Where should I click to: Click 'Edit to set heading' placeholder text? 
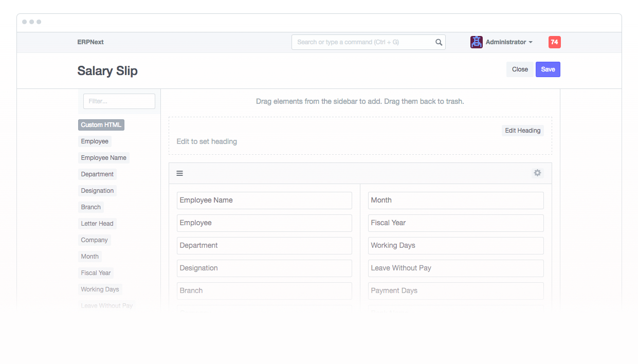pos(207,141)
